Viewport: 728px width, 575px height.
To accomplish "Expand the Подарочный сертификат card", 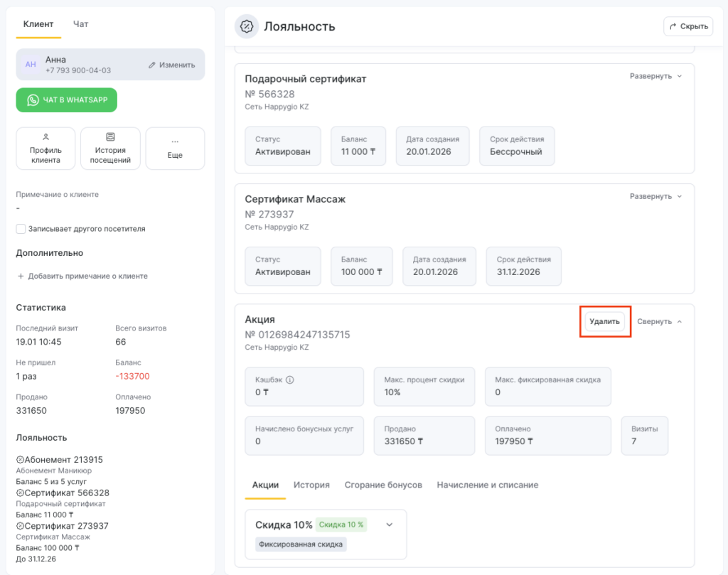I will click(655, 76).
